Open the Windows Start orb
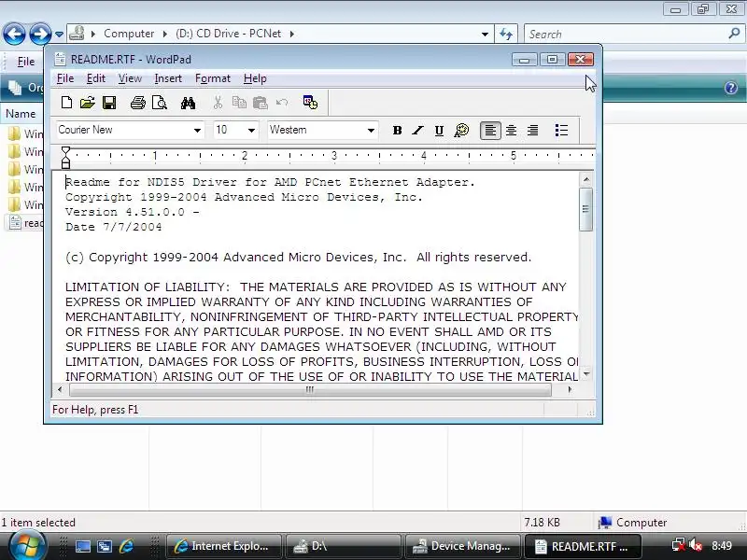Image resolution: width=747 pixels, height=560 pixels. click(x=27, y=546)
